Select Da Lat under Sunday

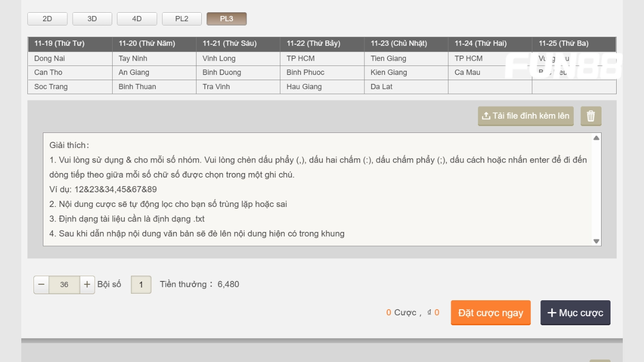pyautogui.click(x=381, y=87)
